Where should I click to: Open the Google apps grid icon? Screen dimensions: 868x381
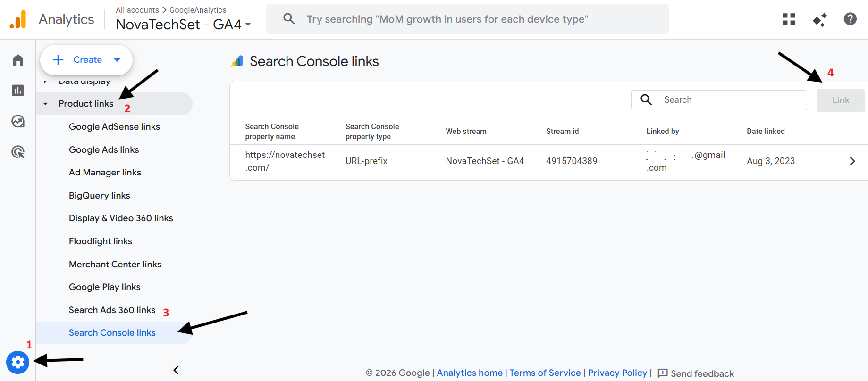[x=789, y=19]
